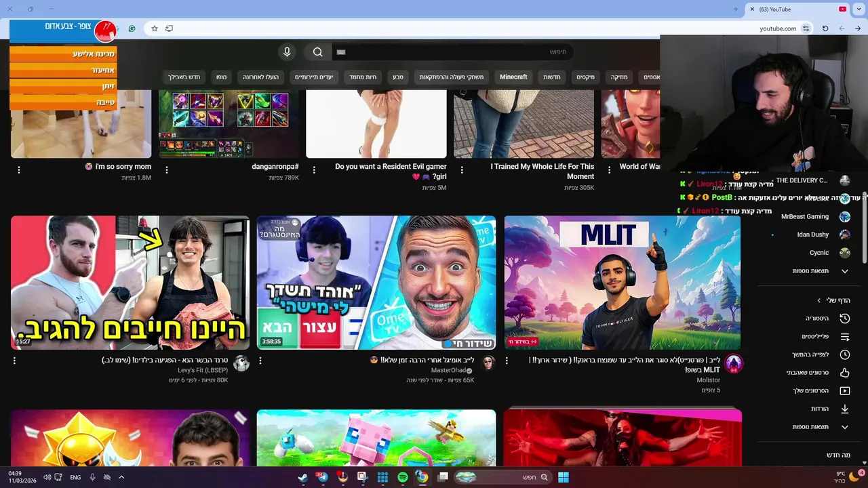Open לצפייה בהמשך watch later icon
Viewport: 868px width, 488px height.
tap(845, 354)
